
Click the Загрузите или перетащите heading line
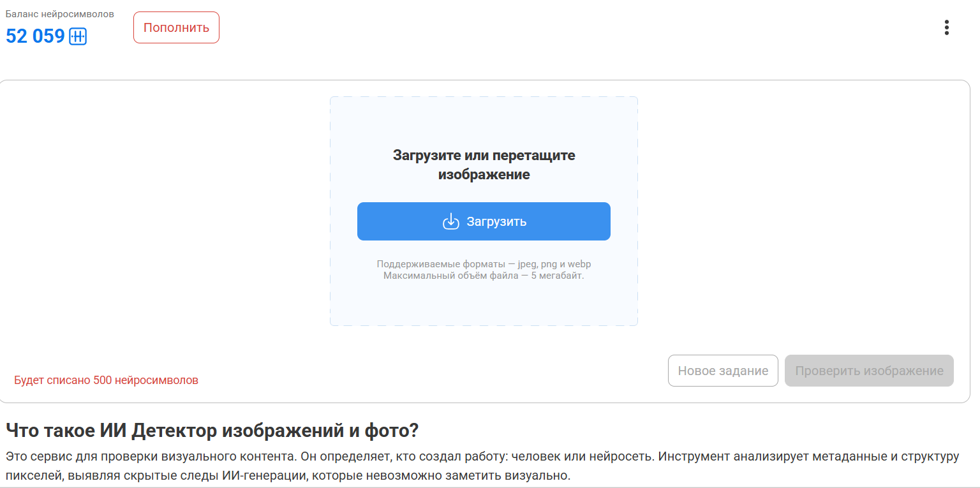click(x=484, y=155)
